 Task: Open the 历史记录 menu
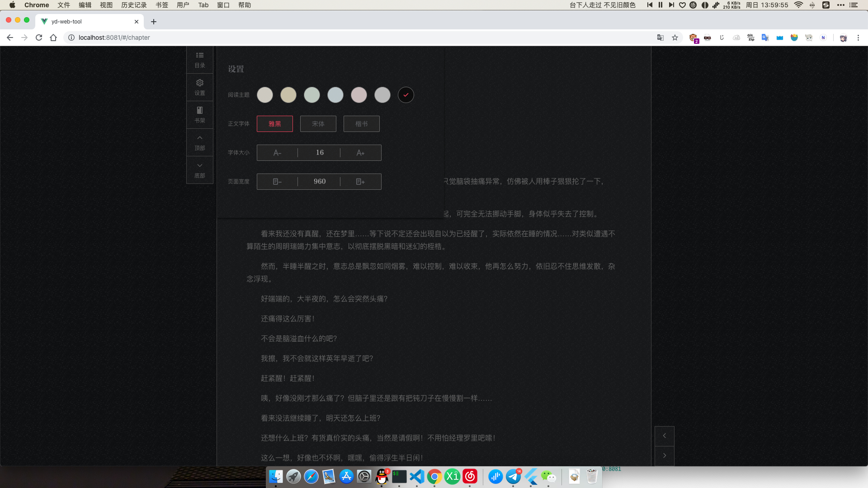pyautogui.click(x=134, y=5)
